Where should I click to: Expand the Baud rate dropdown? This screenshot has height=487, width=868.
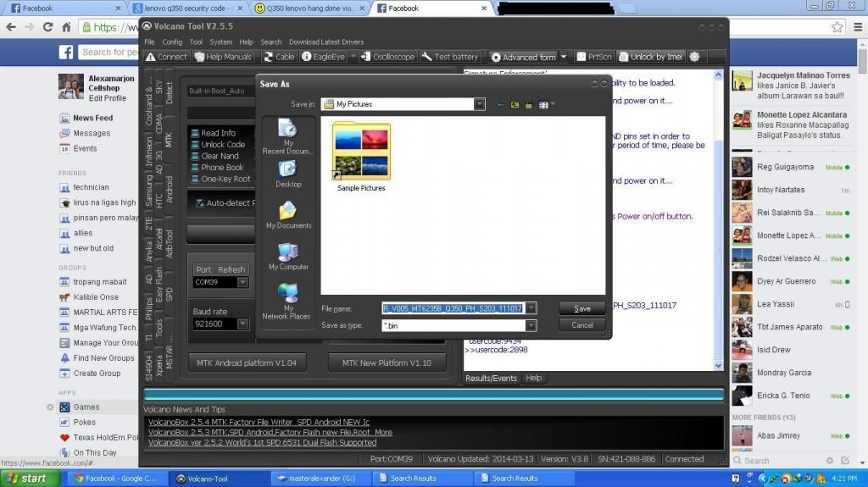pyautogui.click(x=243, y=324)
